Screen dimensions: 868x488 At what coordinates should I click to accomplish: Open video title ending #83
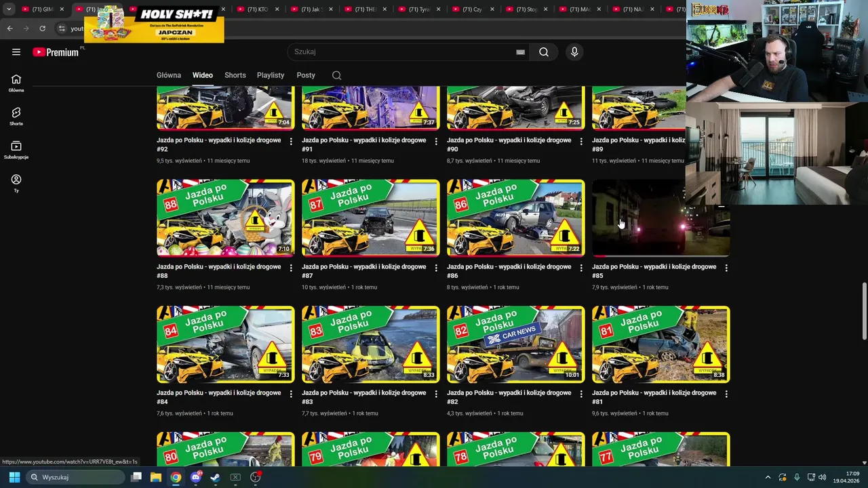click(363, 397)
